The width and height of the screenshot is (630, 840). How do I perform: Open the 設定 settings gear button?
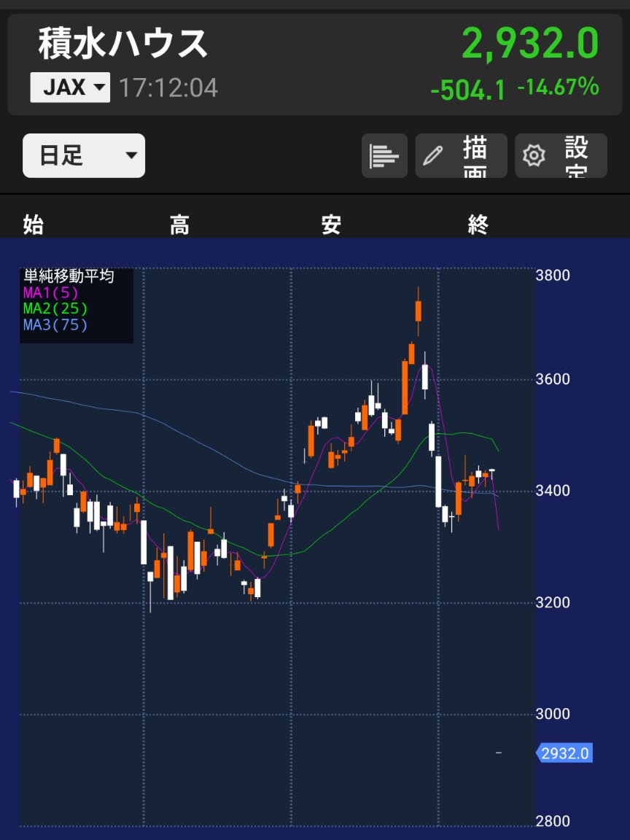561,155
